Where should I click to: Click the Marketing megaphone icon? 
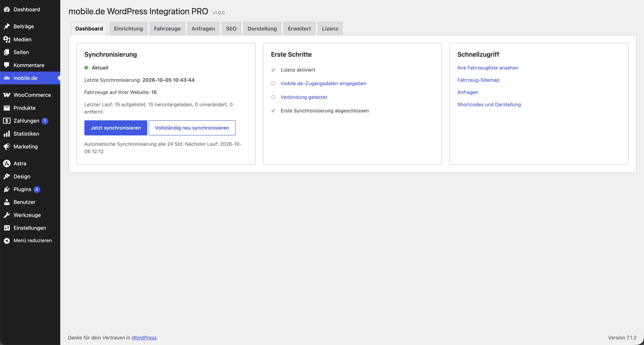[x=7, y=147]
